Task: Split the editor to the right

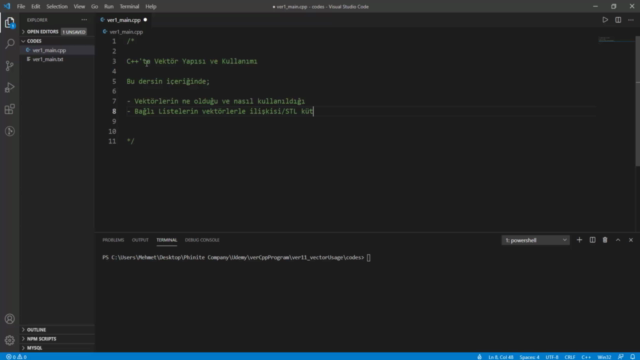Action: pos(618,20)
